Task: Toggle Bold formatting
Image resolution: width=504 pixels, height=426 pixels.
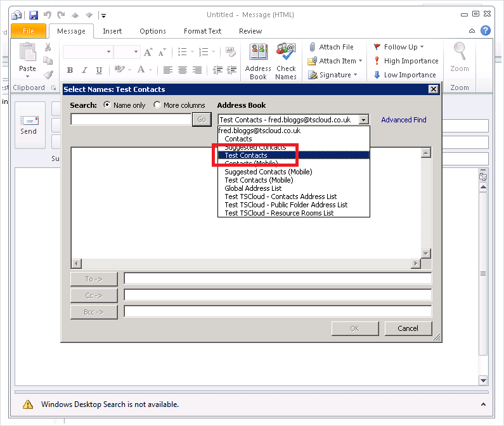Action: (70, 70)
